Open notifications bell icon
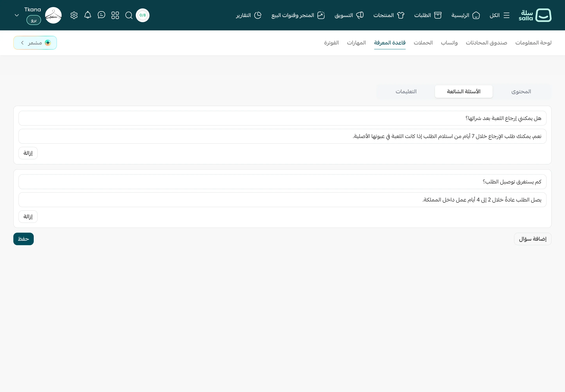 click(x=87, y=15)
